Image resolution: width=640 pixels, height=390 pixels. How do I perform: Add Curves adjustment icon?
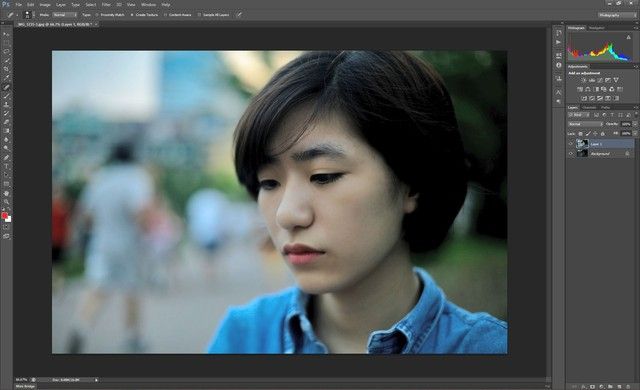pyautogui.click(x=600, y=80)
